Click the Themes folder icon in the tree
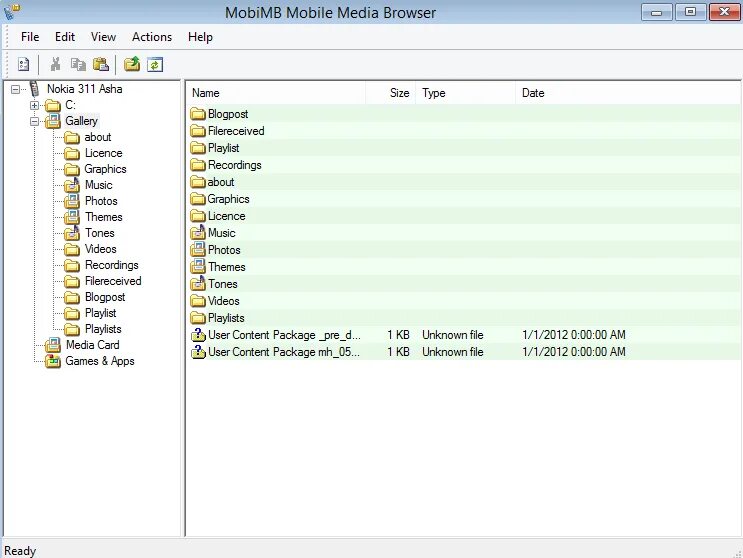The height and width of the screenshot is (558, 743). tap(72, 217)
